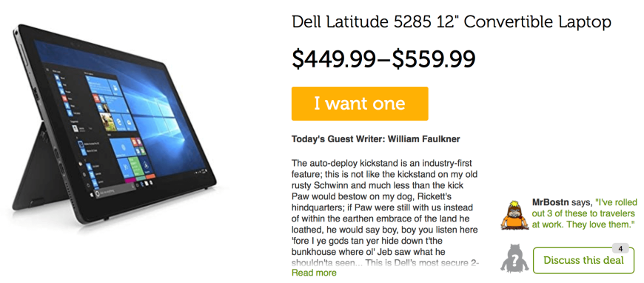Click MrBostn's orange monkey avatar icon
Screen dimensions: 644x283
[514, 216]
